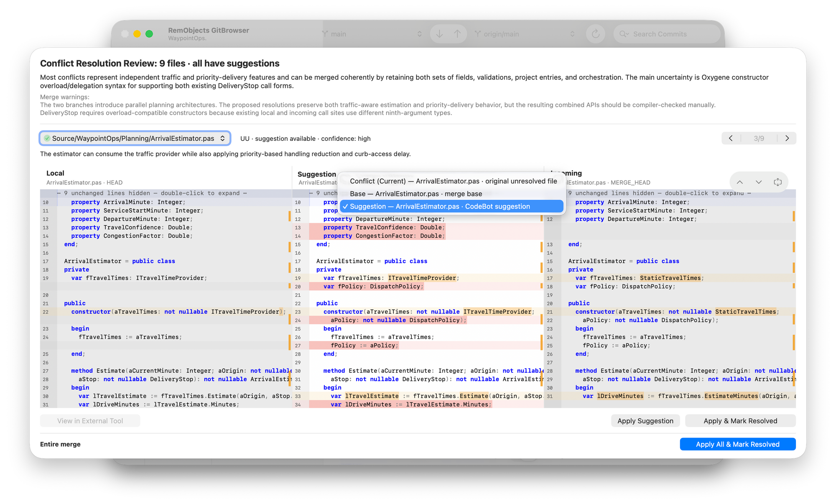Viewport: 836px width, 504px height.
Task: Click the estimator summary sentence below file selector
Action: click(225, 154)
